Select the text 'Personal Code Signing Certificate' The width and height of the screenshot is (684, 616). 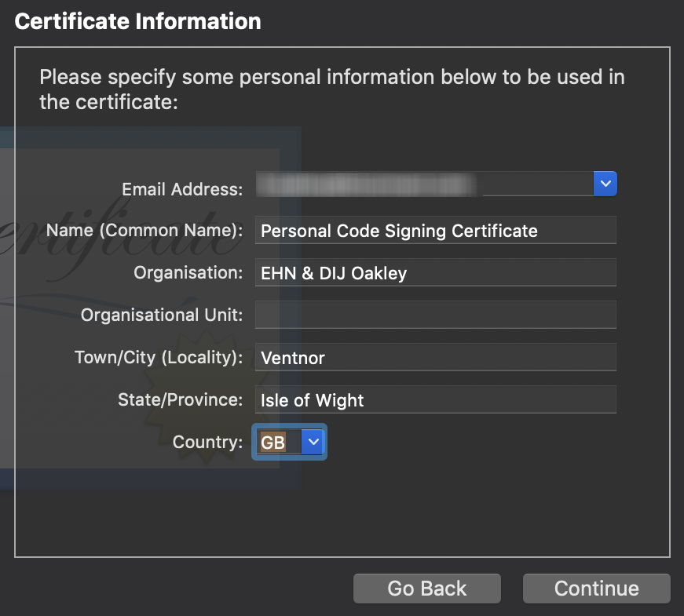(x=397, y=231)
